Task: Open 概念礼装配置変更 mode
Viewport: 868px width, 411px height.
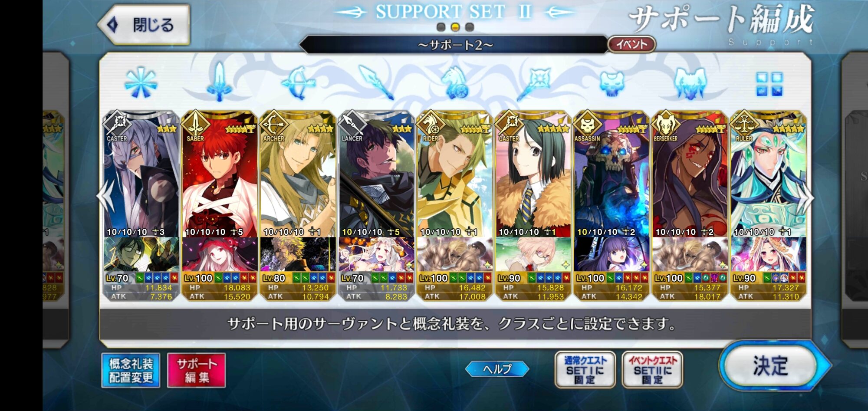Action: tap(131, 370)
